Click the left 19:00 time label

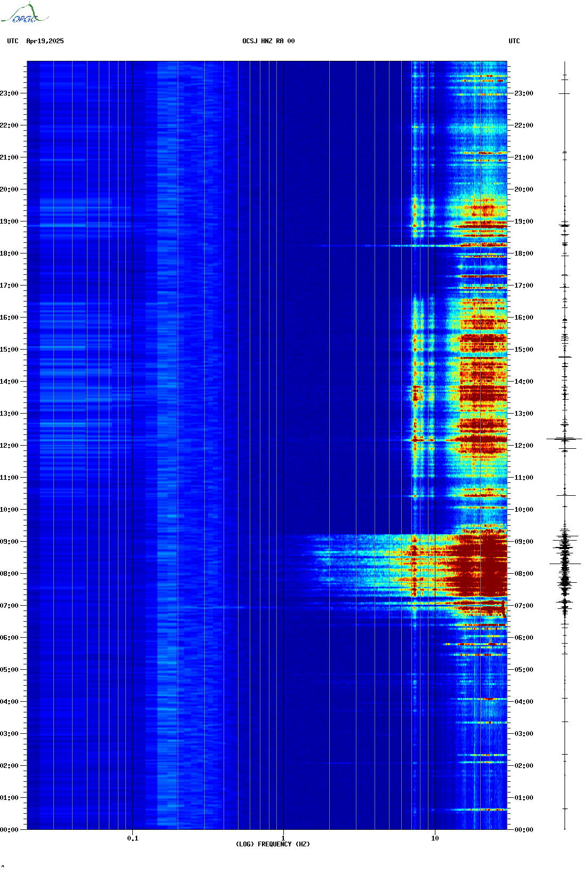point(9,221)
